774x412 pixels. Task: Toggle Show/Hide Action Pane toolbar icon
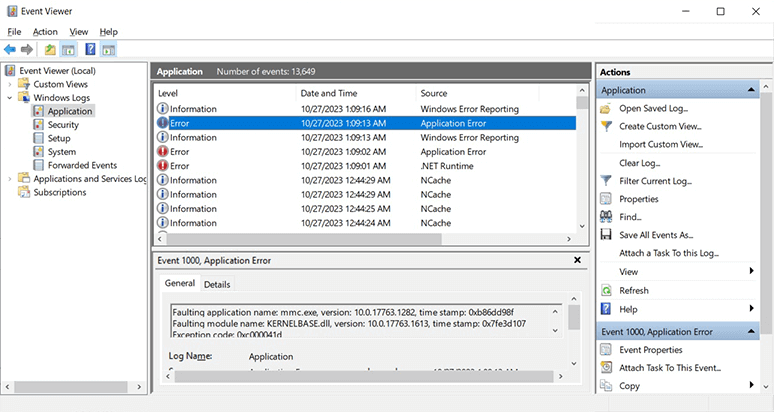point(108,49)
